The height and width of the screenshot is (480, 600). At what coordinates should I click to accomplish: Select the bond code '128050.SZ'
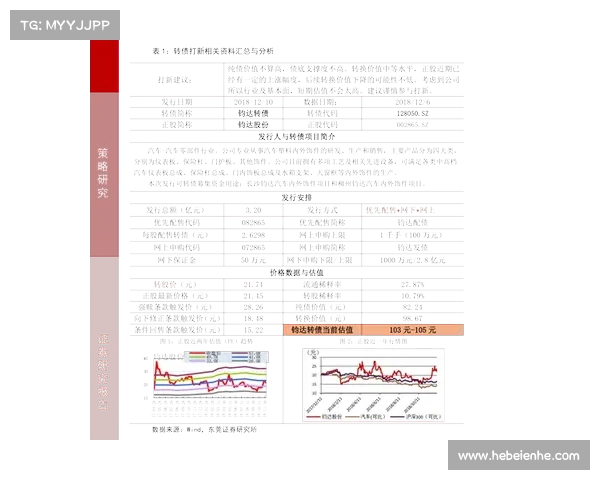412,113
